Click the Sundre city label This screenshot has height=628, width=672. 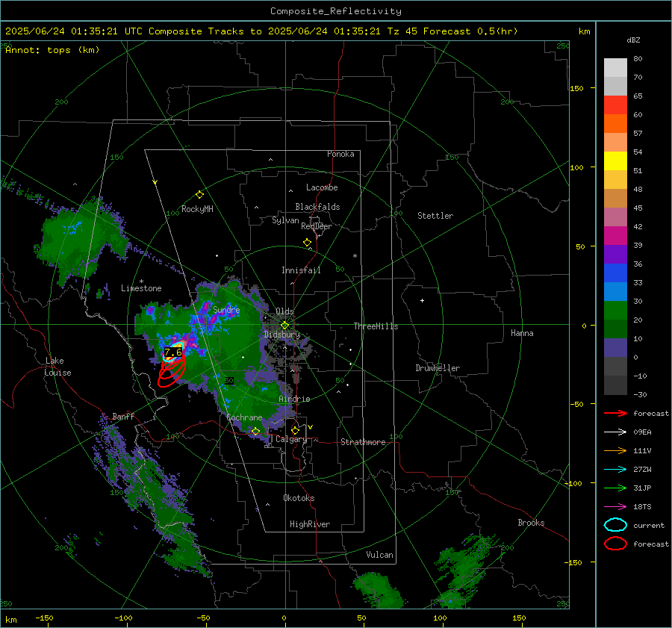226,310
